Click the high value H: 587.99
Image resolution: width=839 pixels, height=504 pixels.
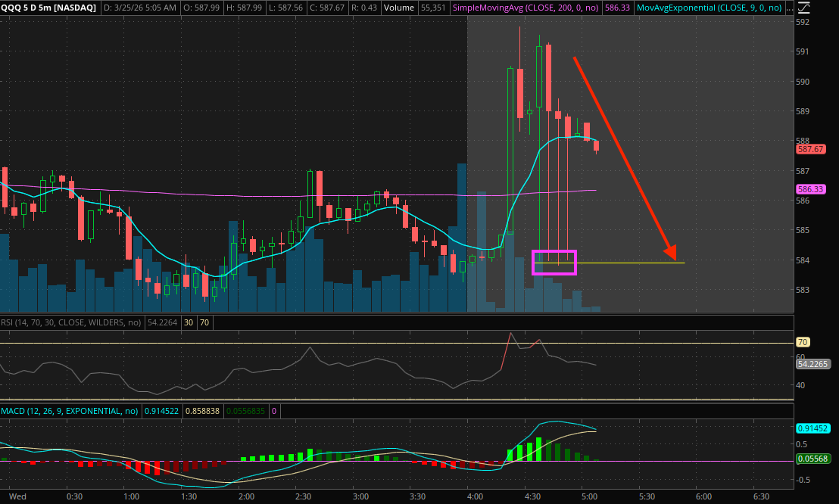(x=244, y=8)
